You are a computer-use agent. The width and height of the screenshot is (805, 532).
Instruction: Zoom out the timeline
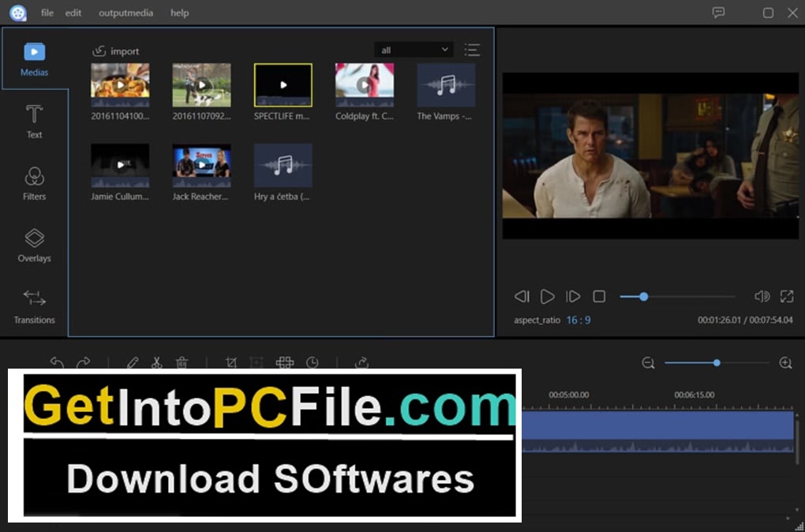[648, 363]
